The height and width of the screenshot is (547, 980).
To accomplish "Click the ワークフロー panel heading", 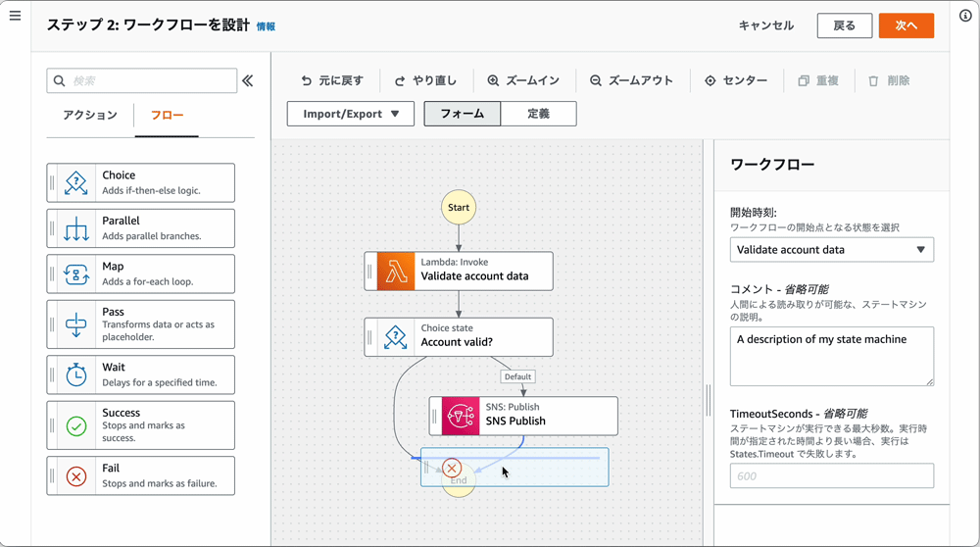I will 772,165.
